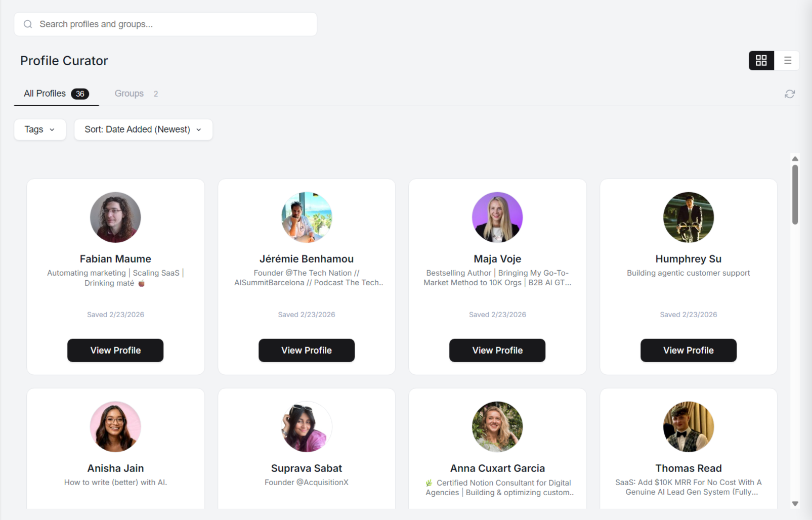The image size is (812, 520).
Task: Open the Tags filter dropdown
Action: (x=40, y=129)
